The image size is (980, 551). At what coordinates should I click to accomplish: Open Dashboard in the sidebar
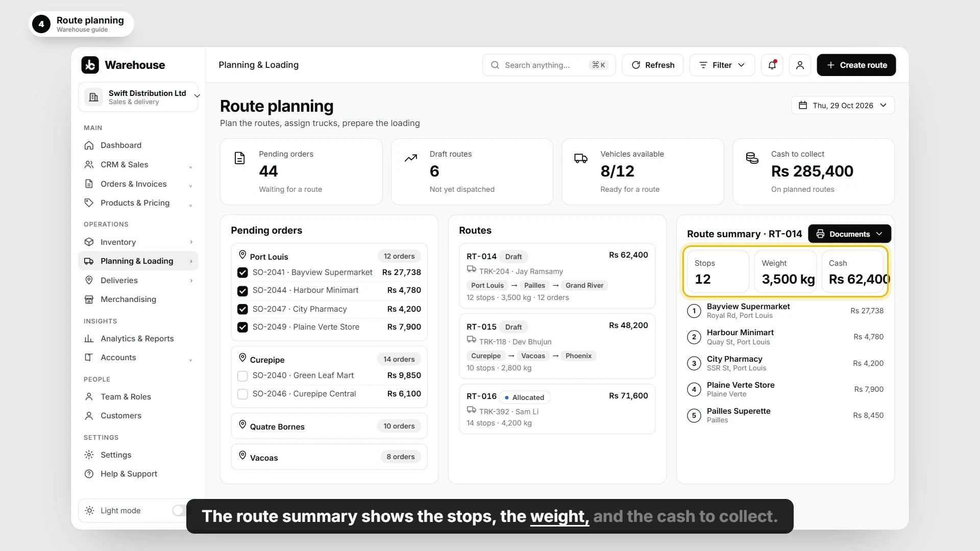138,145
